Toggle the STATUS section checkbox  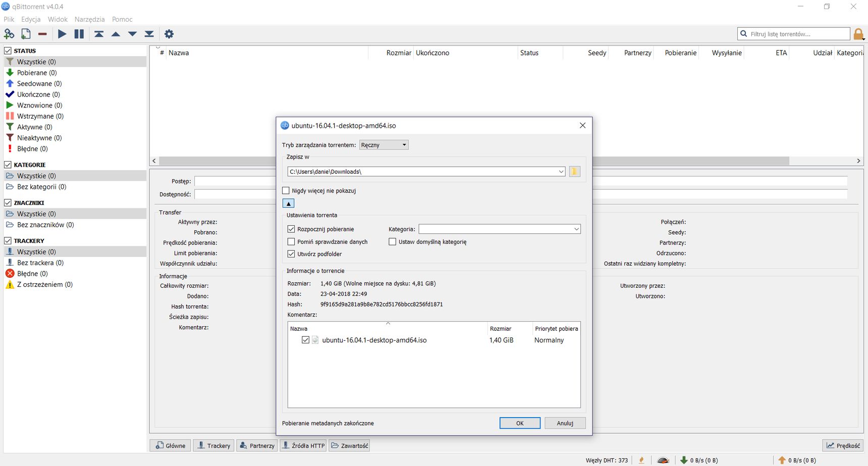8,50
